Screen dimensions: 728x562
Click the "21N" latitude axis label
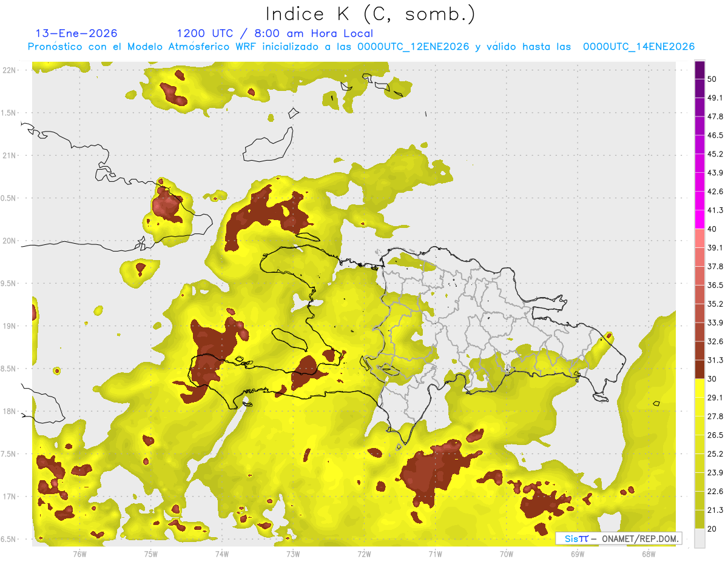8,156
